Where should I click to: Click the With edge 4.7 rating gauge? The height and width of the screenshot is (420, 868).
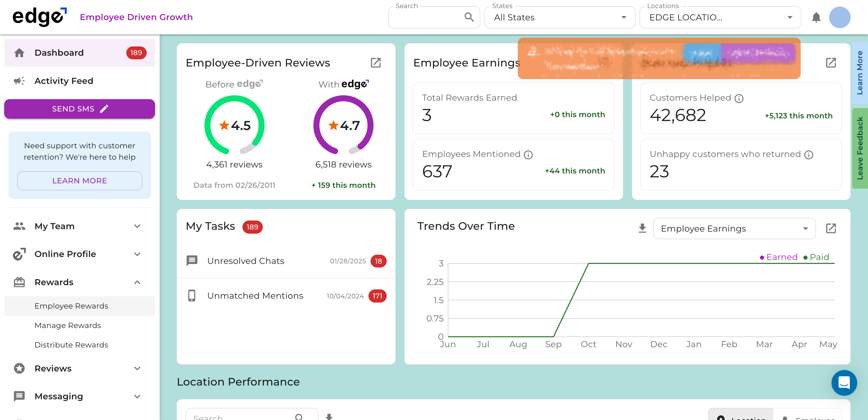pos(343,125)
